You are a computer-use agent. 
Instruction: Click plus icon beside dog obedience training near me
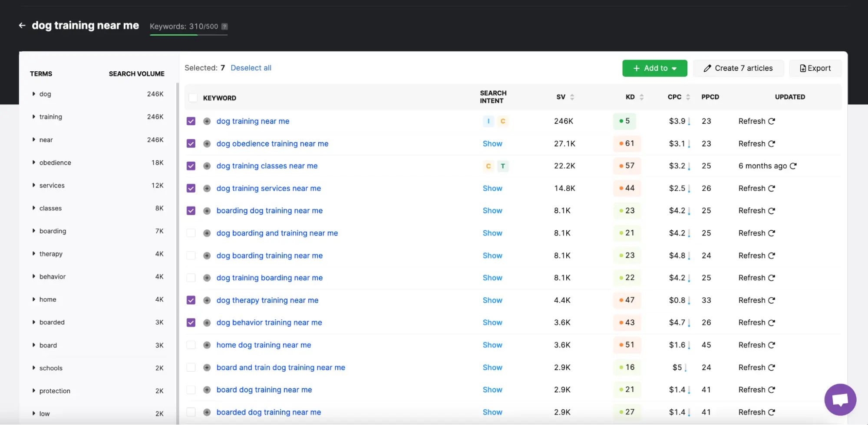click(x=207, y=144)
